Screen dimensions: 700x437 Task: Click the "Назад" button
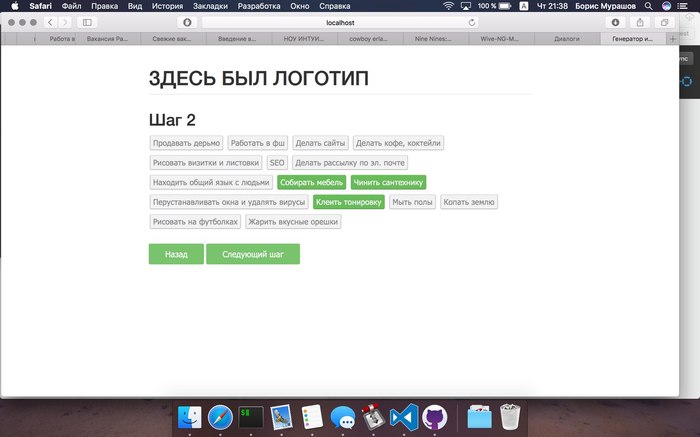coord(176,255)
